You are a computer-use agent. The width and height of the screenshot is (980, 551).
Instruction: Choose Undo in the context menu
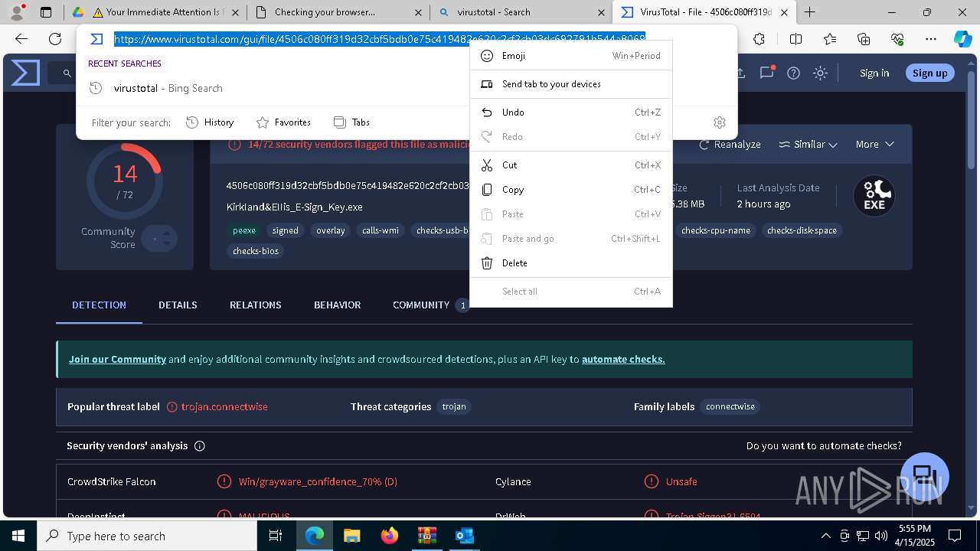pyautogui.click(x=571, y=112)
